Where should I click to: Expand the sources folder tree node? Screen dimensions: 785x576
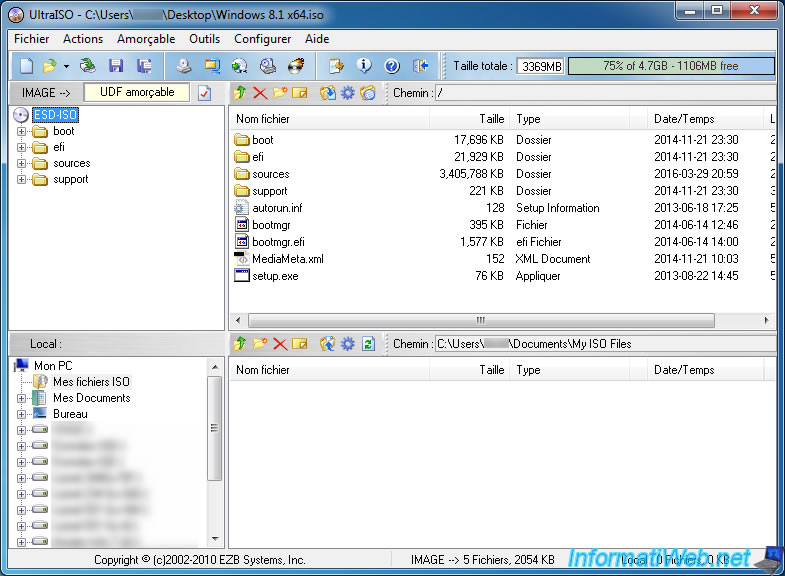(21, 164)
